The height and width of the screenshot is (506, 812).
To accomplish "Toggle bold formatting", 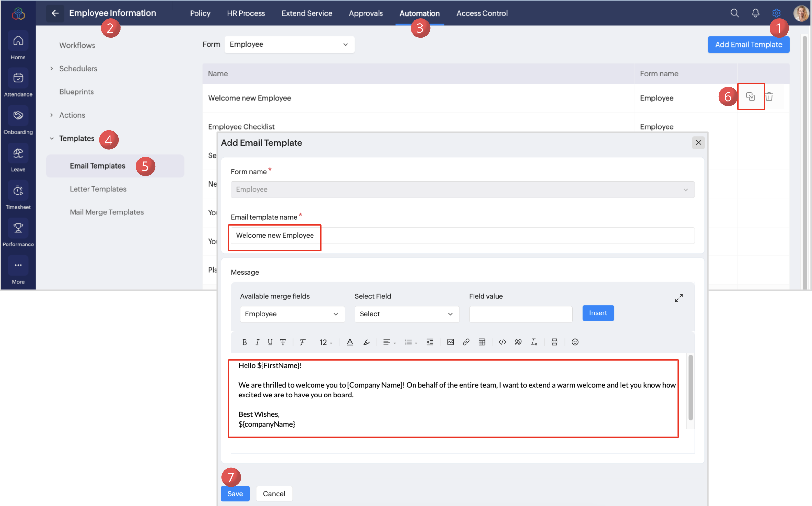I will click(244, 342).
